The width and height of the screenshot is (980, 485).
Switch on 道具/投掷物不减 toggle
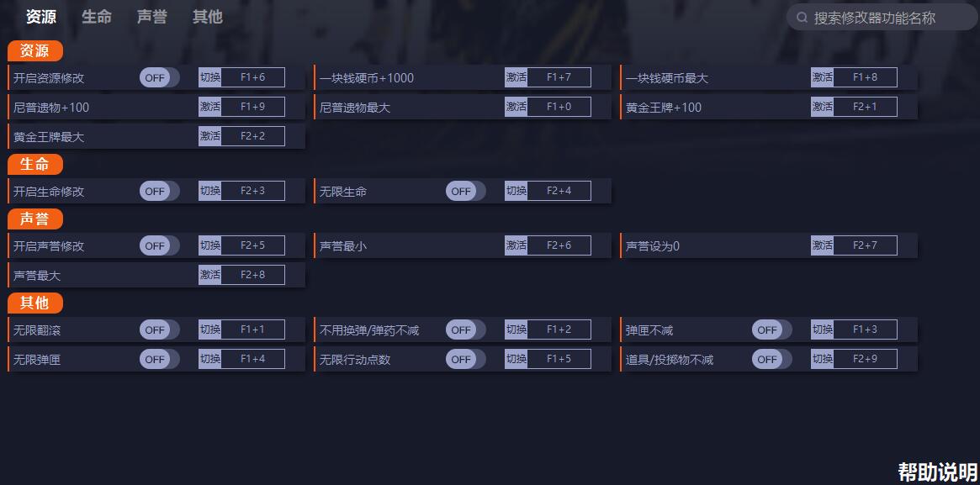tap(771, 360)
